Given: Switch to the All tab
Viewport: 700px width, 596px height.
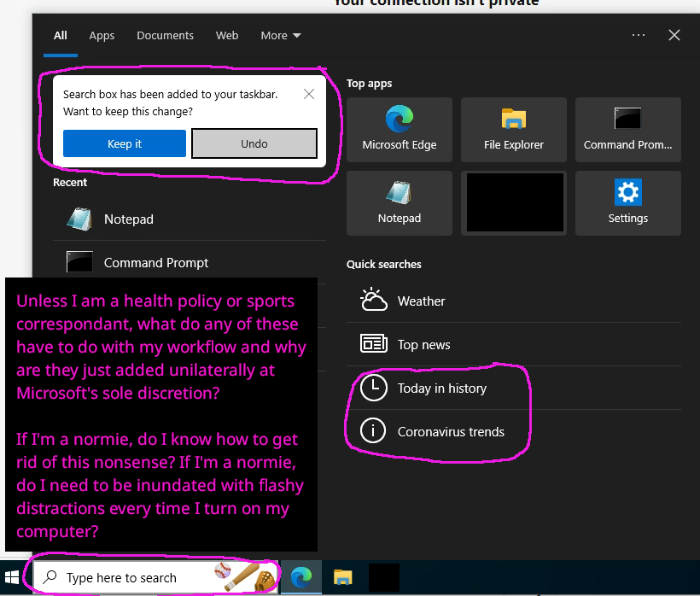Looking at the screenshot, I should (x=61, y=35).
